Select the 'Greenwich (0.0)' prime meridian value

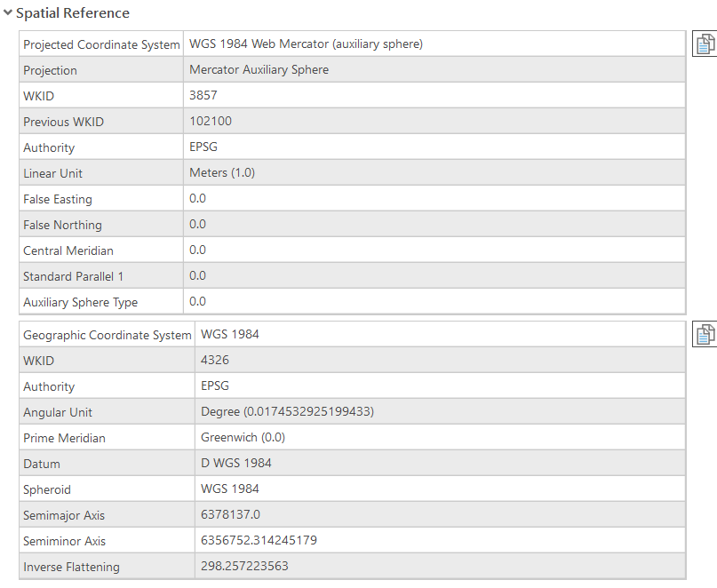pos(243,437)
